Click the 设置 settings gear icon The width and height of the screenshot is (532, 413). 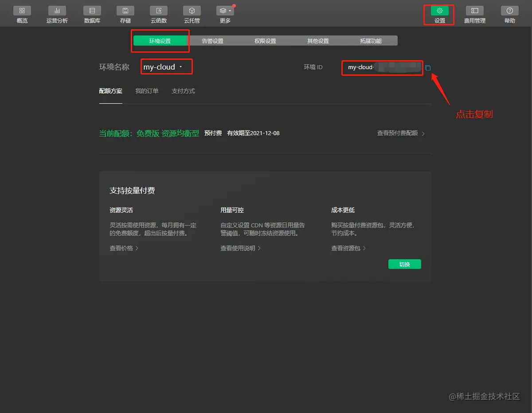439,11
